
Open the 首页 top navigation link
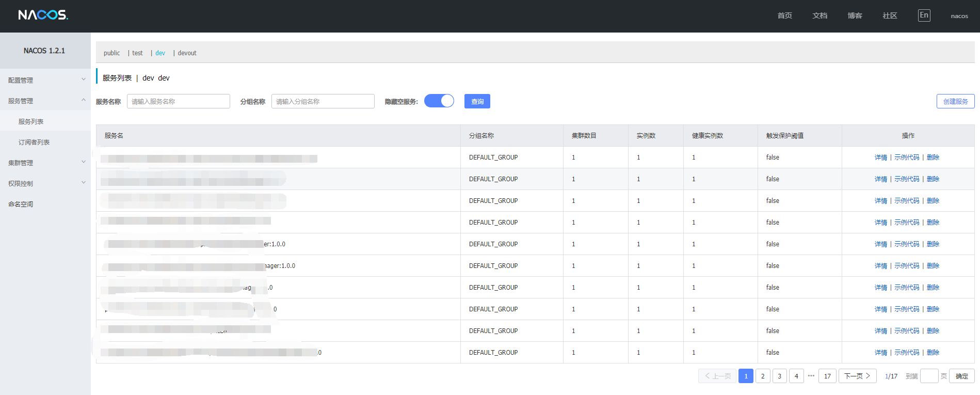coord(784,16)
